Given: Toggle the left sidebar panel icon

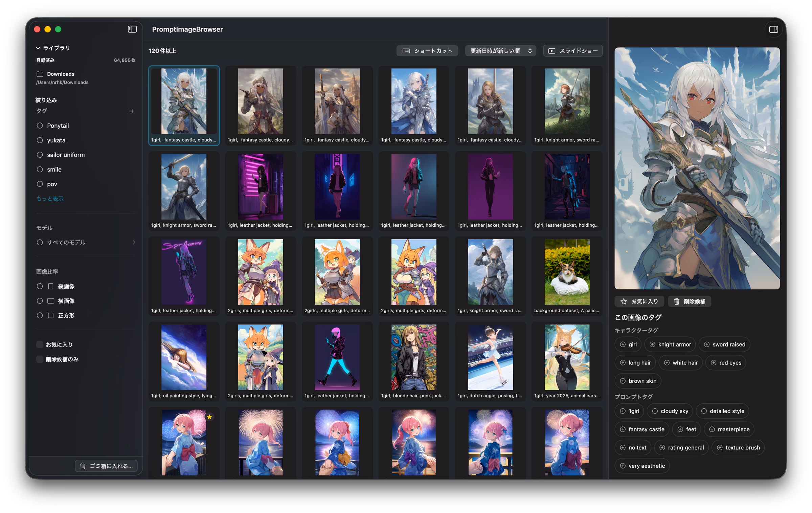Looking at the screenshot, I should click(x=132, y=29).
